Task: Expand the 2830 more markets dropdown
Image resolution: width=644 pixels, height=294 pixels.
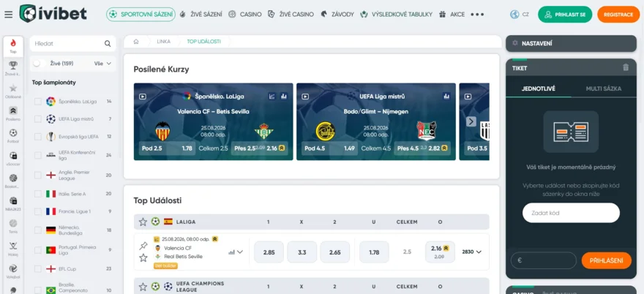Action: click(471, 252)
